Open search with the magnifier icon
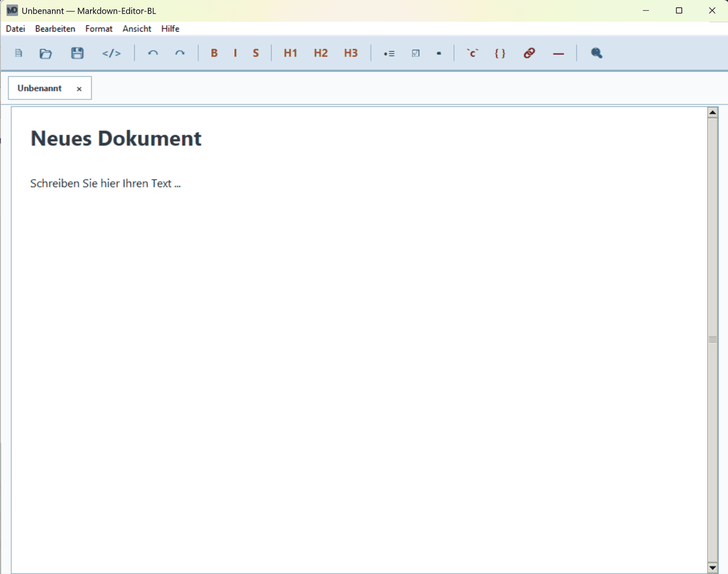 click(596, 53)
